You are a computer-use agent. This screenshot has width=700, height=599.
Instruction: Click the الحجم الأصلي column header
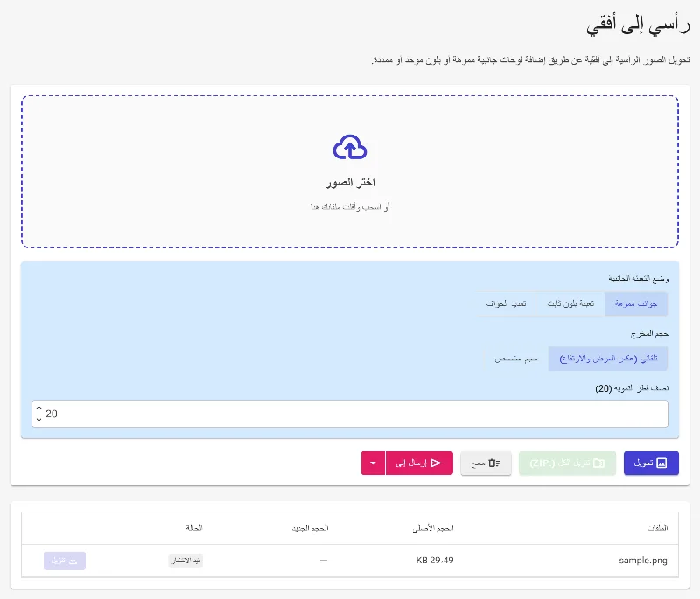coord(433,528)
